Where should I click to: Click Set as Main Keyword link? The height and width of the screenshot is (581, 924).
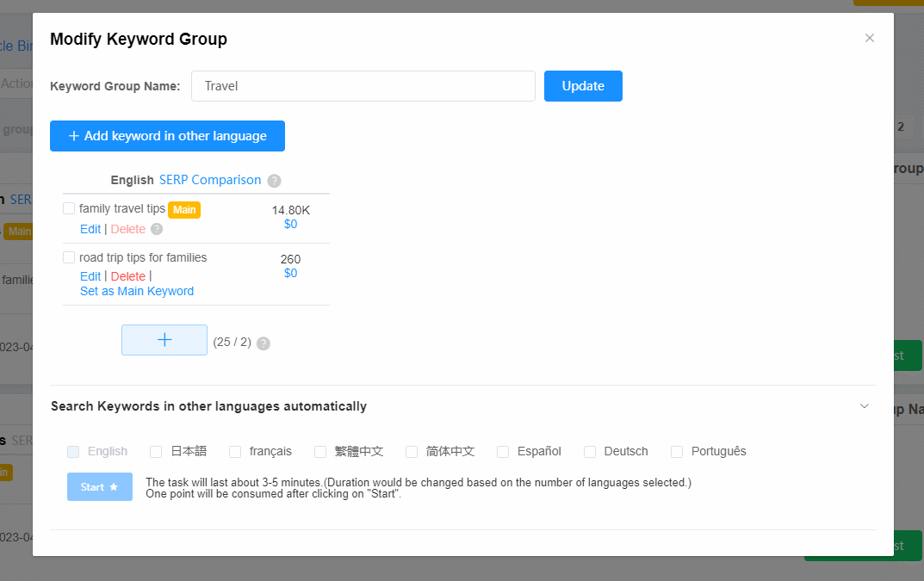click(137, 291)
